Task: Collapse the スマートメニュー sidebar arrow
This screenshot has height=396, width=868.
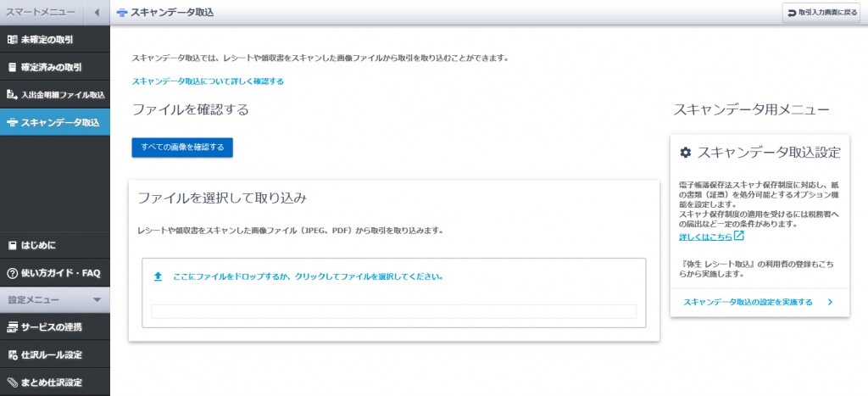Action: click(x=97, y=13)
